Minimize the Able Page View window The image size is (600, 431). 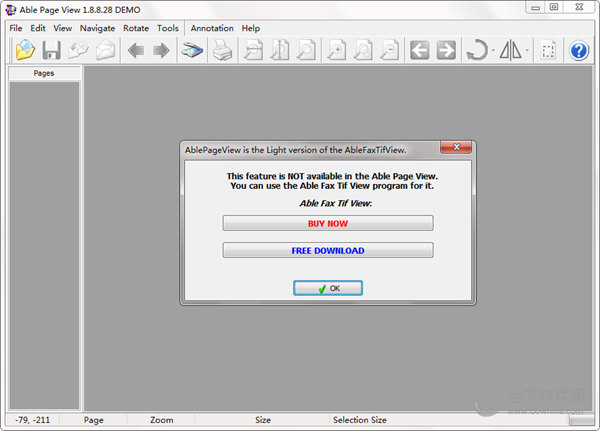pyautogui.click(x=535, y=8)
